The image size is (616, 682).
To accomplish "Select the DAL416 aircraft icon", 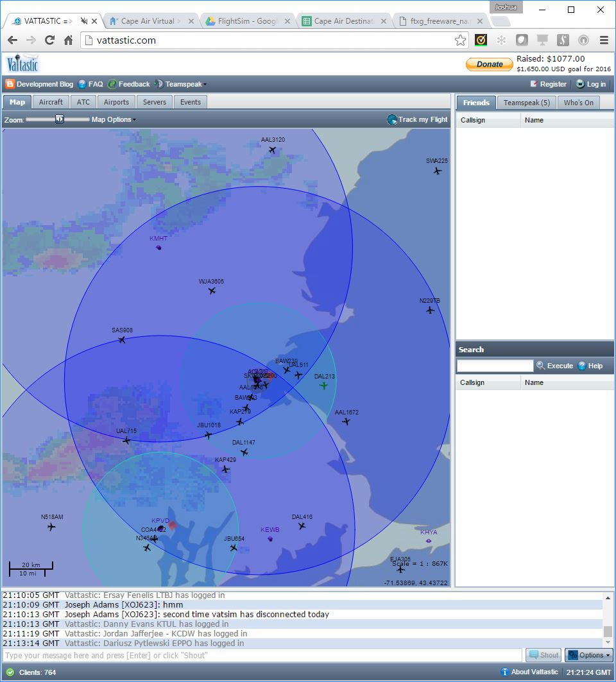I will (302, 526).
